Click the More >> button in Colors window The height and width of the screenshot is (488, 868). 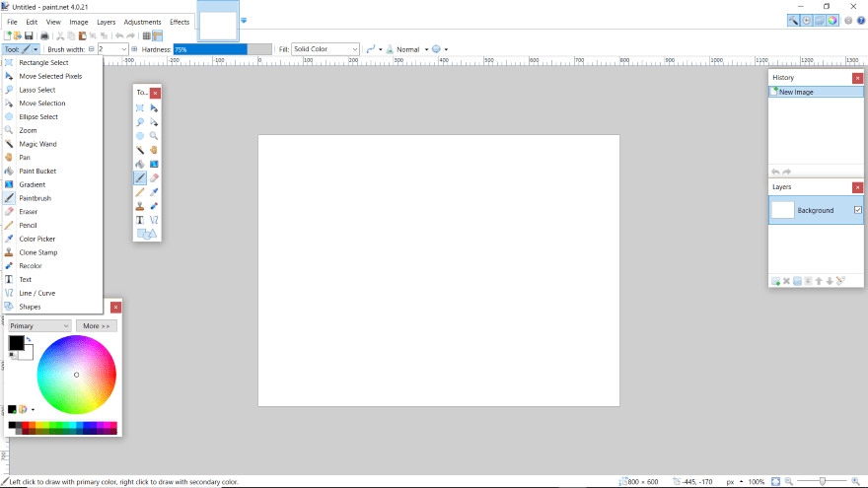point(96,325)
